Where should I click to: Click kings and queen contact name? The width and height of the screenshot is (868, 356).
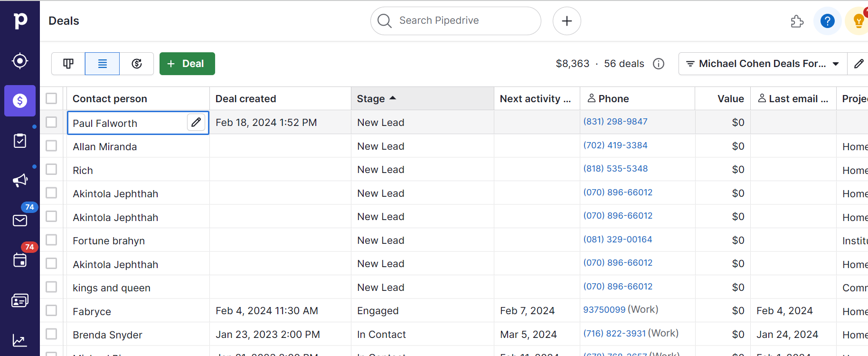(x=112, y=288)
